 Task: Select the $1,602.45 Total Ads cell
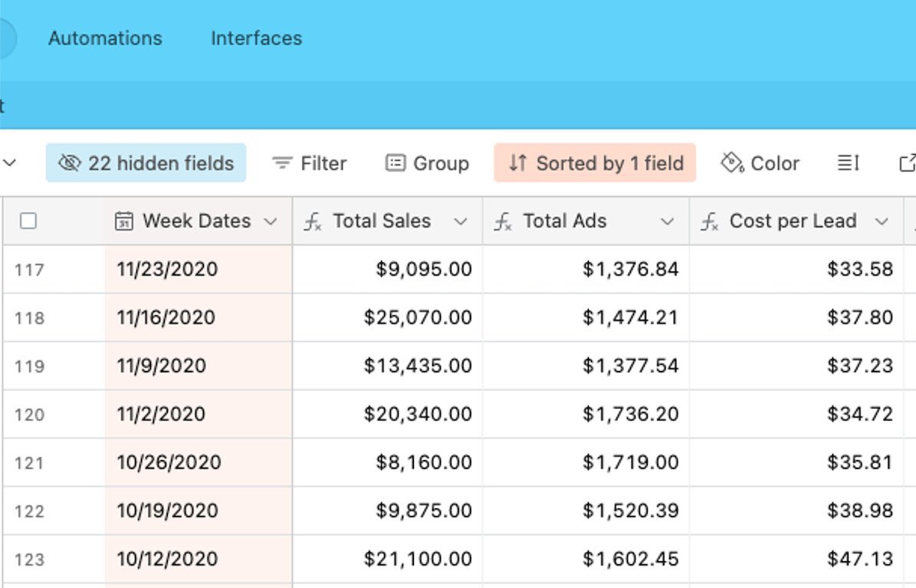pyautogui.click(x=586, y=560)
